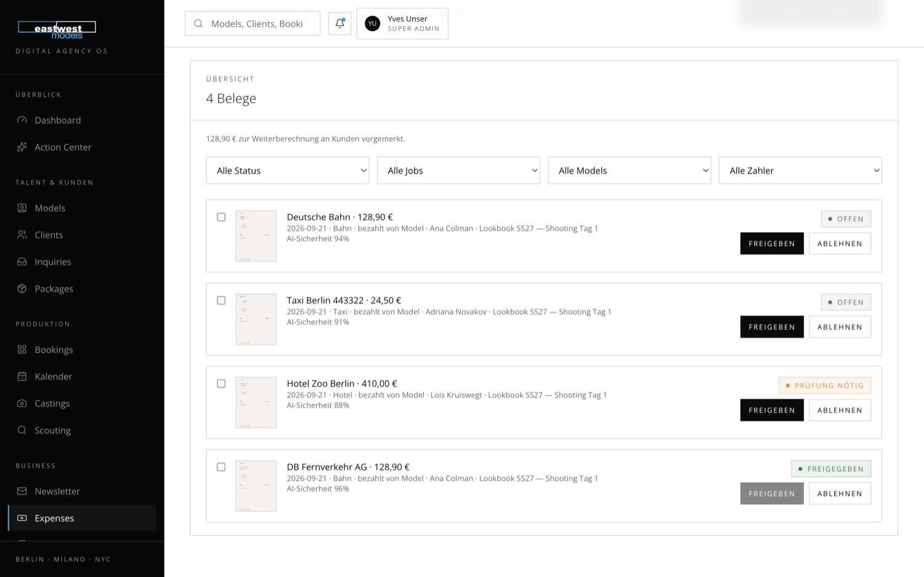Open the Newsletter page

point(82,491)
